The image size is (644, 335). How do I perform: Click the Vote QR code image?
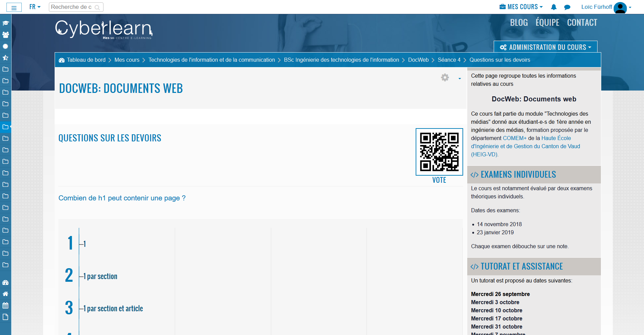[x=439, y=152]
